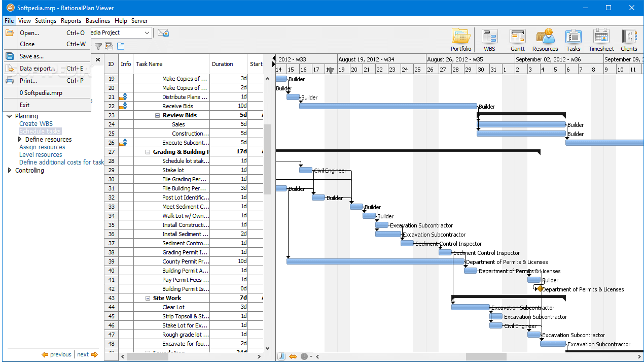Click Define additional costs for tasks link
This screenshot has height=362, width=644.
point(61,162)
